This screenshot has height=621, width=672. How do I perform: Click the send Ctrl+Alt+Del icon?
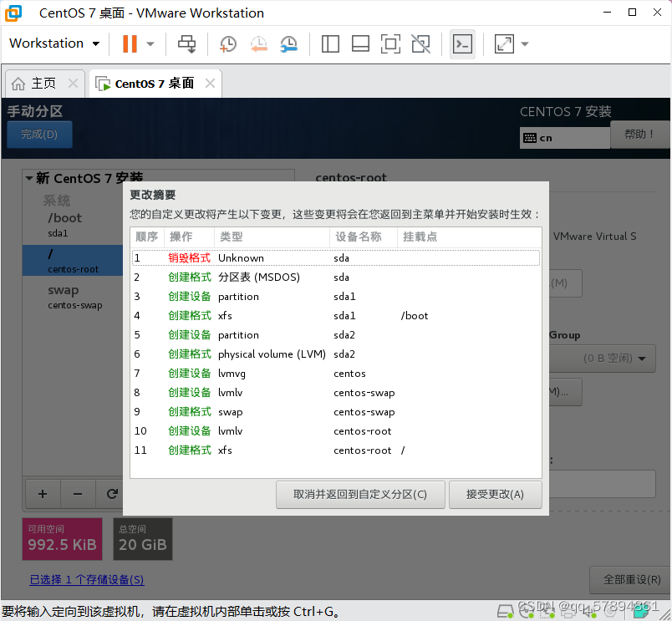pos(187,43)
